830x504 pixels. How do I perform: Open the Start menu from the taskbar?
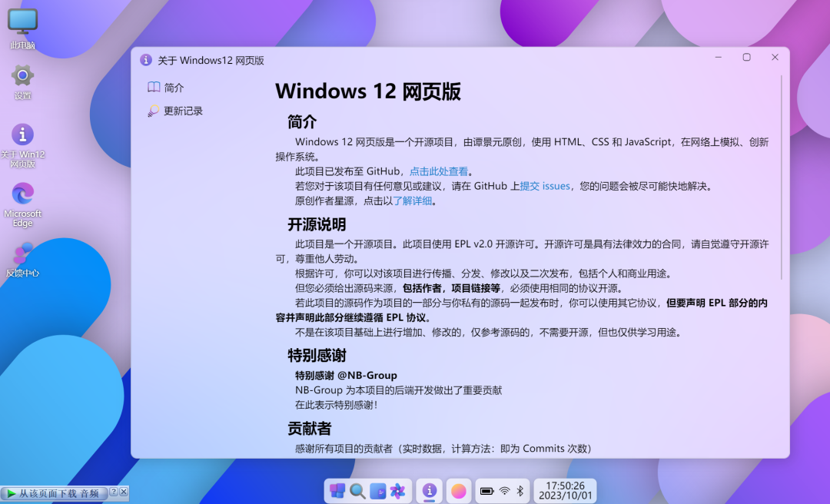pos(337,491)
